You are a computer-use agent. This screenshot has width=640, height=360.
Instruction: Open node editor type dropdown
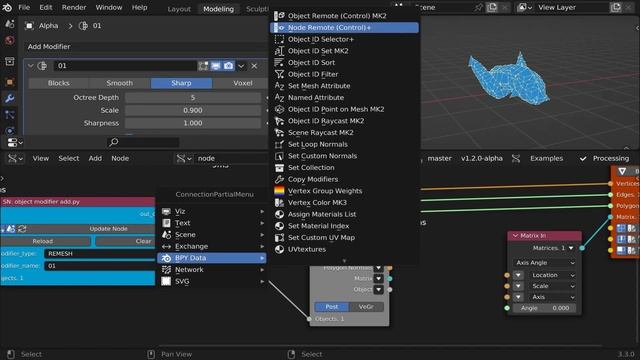(15, 158)
